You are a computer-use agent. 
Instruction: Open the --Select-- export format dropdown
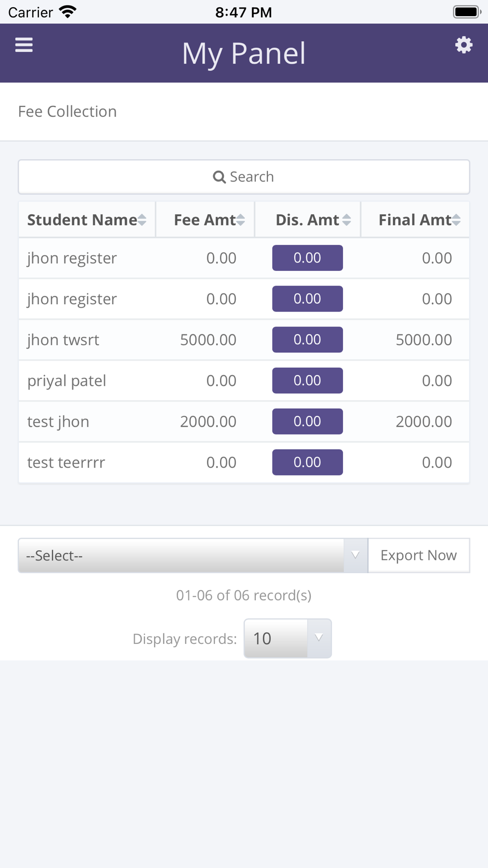click(182, 556)
